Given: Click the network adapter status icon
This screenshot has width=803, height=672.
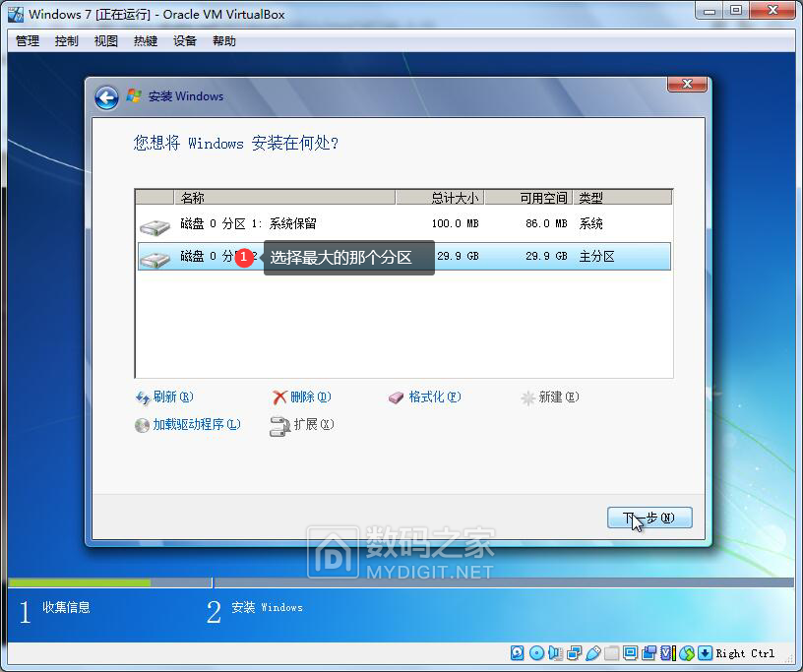Looking at the screenshot, I should click(x=575, y=653).
